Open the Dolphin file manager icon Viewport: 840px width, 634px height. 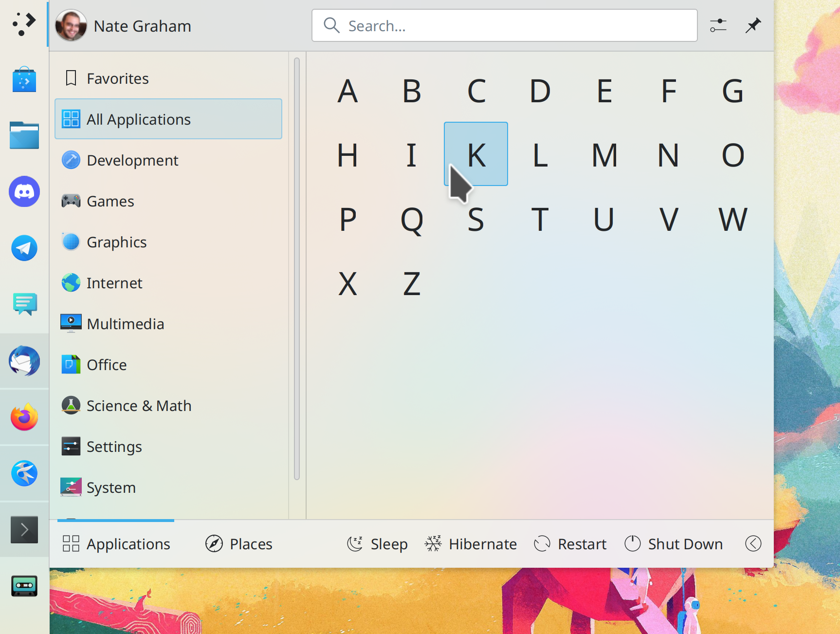tap(24, 135)
